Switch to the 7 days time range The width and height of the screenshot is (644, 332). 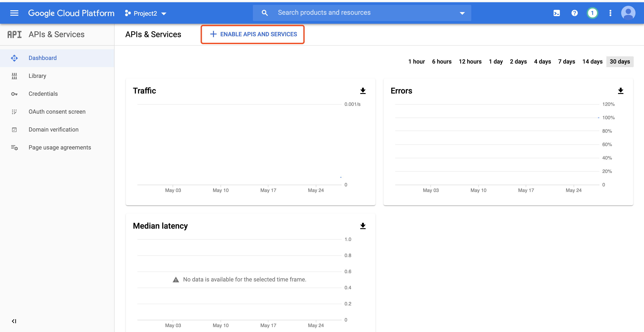[x=566, y=62]
